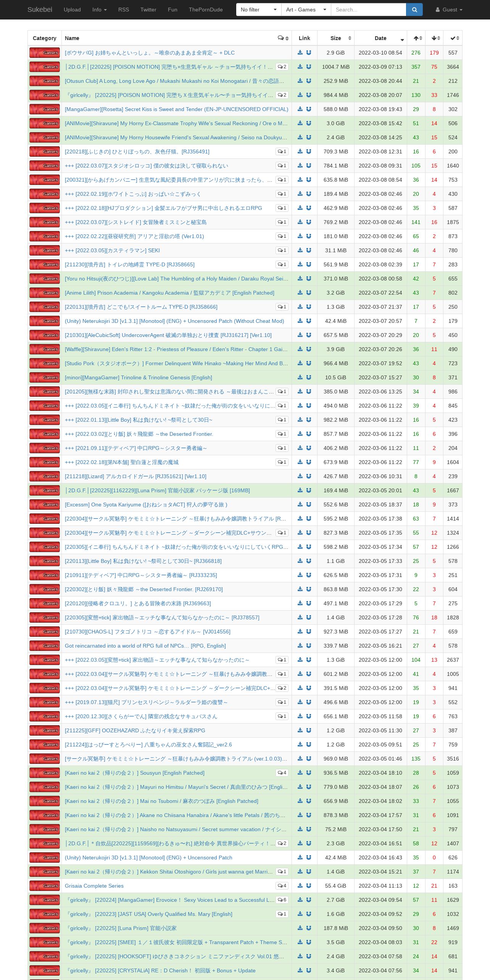Viewport: 490px width, 980px height.
Task: Download torrent for OOZEHAZARD row
Action: [x=300, y=730]
